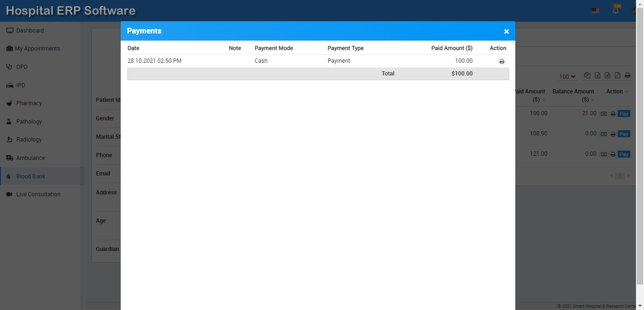
Task: Click the table print icon in toolbar
Action: coord(627,75)
